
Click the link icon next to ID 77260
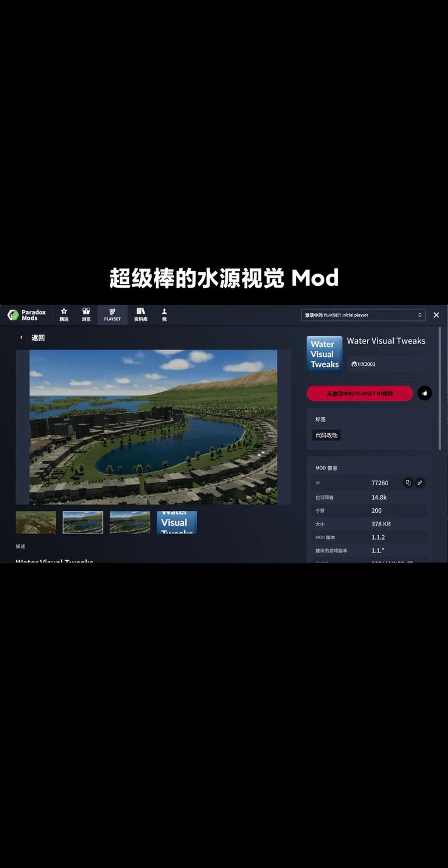420,482
